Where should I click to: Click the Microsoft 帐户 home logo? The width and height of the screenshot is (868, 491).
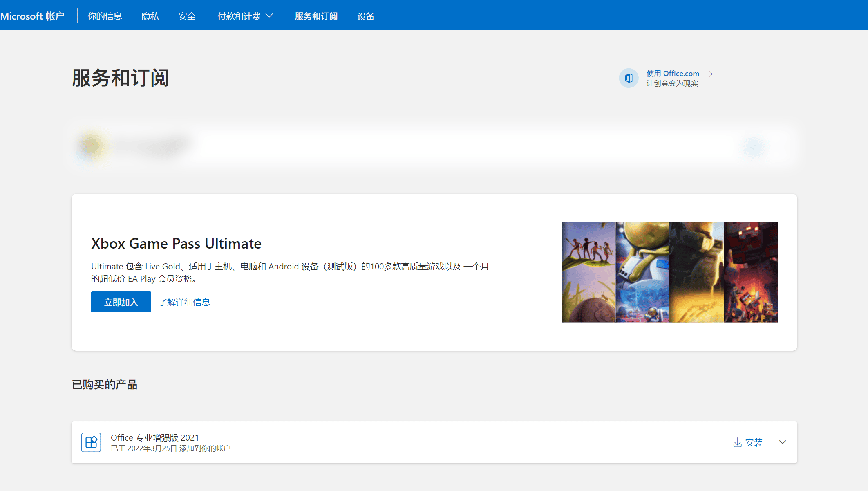pyautogui.click(x=32, y=16)
